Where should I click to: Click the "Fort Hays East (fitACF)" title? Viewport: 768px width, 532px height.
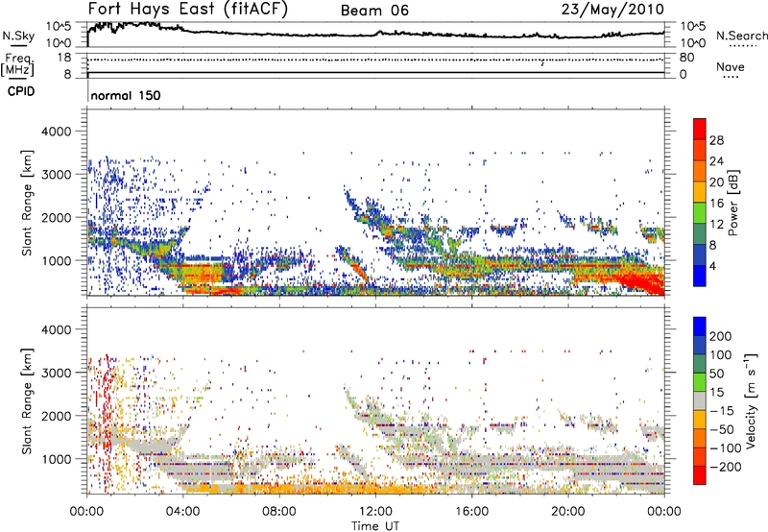tap(187, 10)
